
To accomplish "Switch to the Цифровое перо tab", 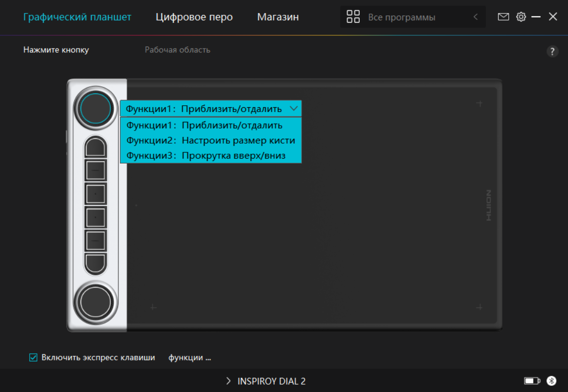I will click(x=194, y=17).
